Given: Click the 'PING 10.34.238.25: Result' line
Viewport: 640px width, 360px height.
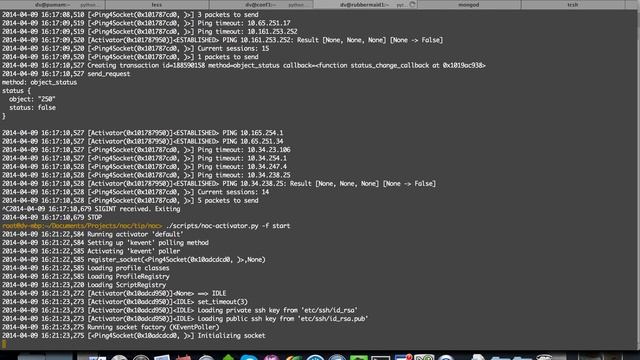Looking at the screenshot, I should click(x=219, y=184).
